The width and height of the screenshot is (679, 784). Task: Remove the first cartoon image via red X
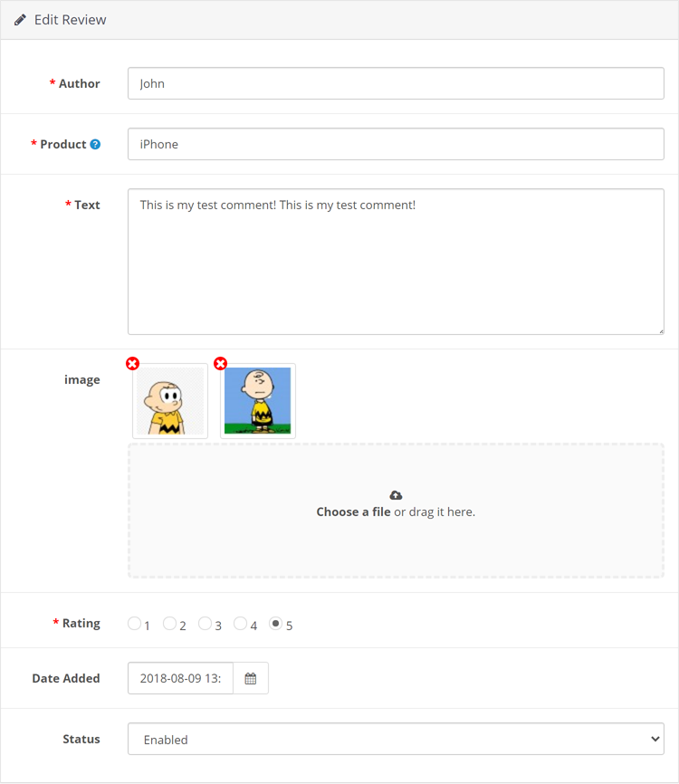132,364
